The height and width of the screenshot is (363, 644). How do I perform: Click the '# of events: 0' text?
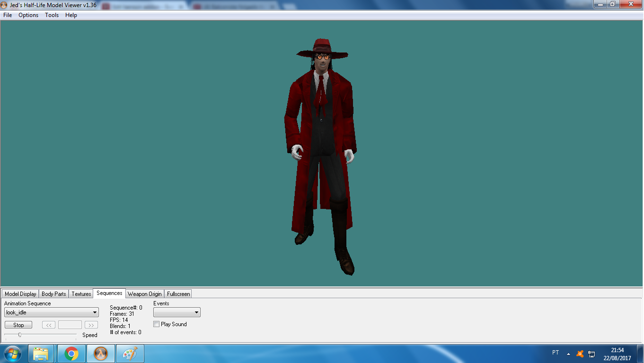point(125,332)
